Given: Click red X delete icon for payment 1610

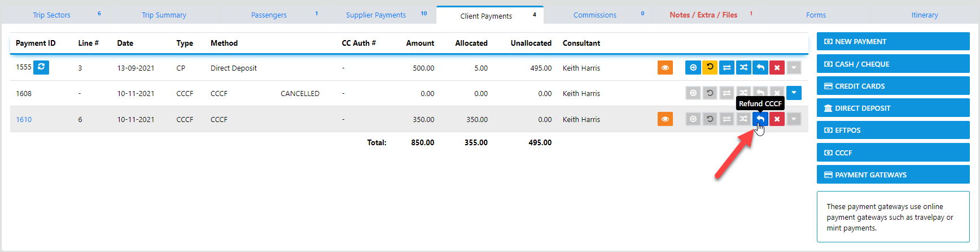Looking at the screenshot, I should 777,119.
